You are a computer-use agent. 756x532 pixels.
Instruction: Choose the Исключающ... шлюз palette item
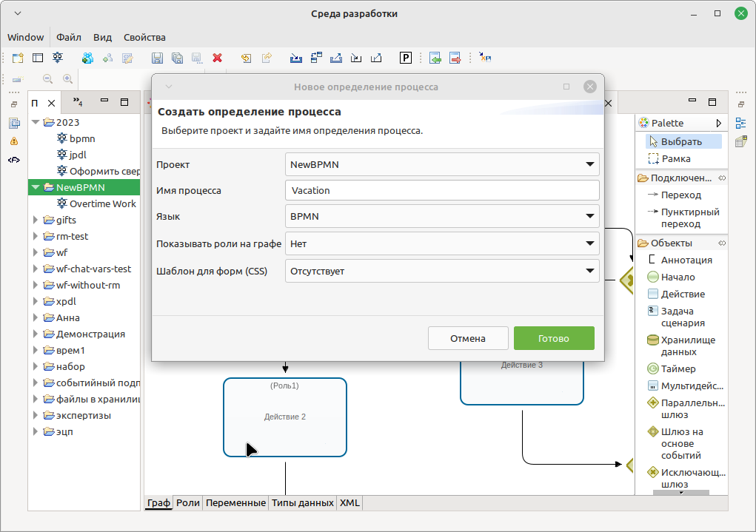(686, 478)
